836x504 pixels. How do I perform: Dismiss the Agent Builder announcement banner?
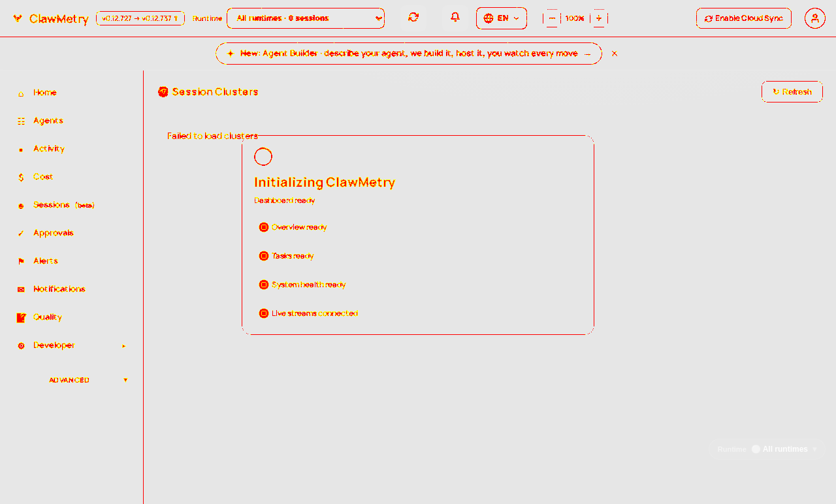pos(615,54)
